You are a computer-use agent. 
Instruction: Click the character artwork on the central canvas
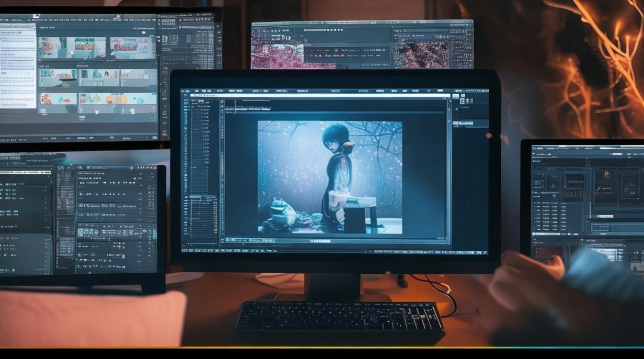[330, 177]
